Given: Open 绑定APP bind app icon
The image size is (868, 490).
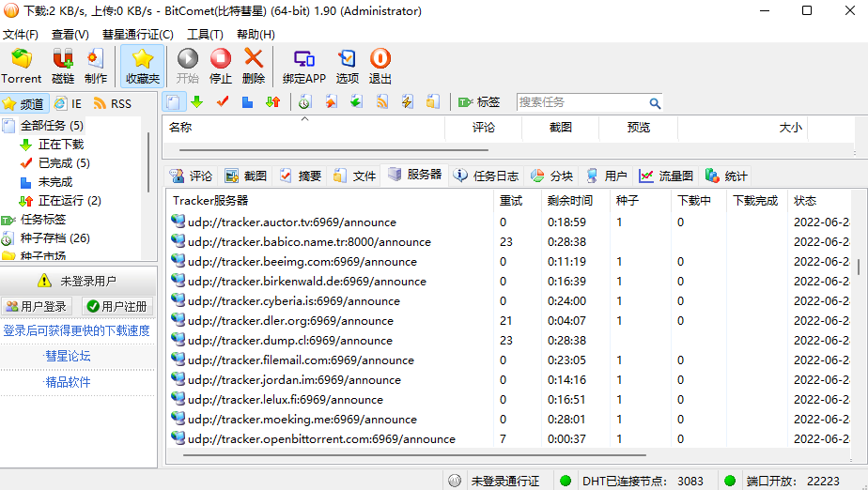Looking at the screenshot, I should [304, 66].
